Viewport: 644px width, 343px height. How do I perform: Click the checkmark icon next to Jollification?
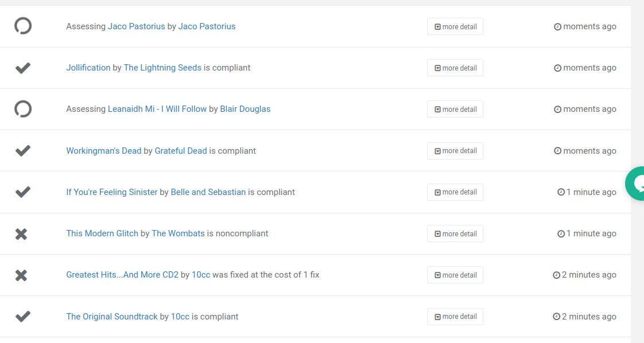tap(23, 68)
